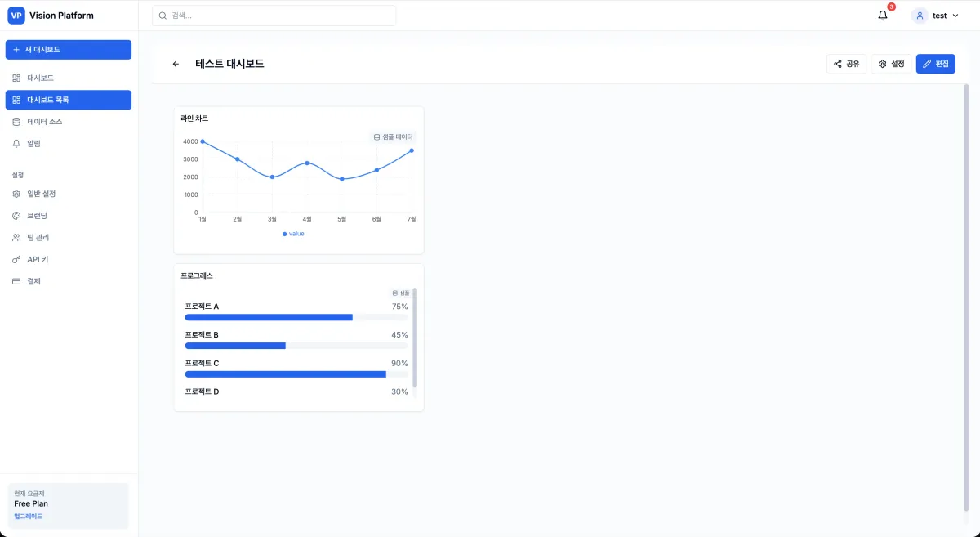Click the 업그레이드 upgrade link

pyautogui.click(x=28, y=517)
